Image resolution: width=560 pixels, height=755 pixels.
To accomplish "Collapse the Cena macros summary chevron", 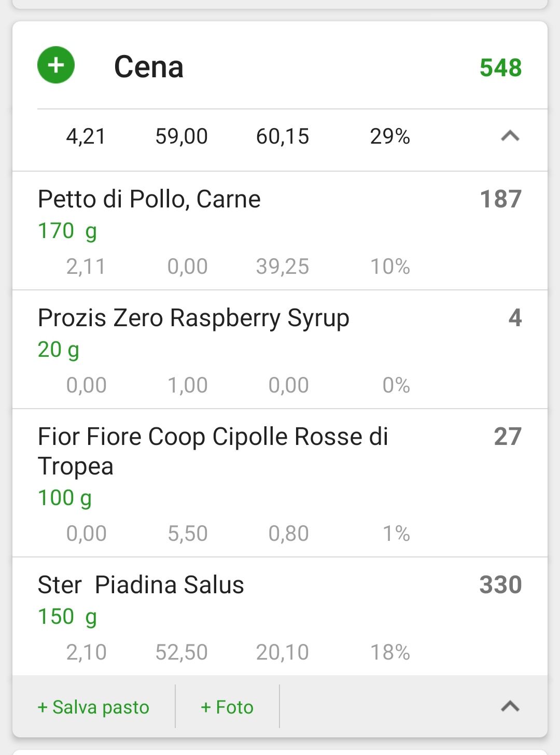I will coord(510,136).
